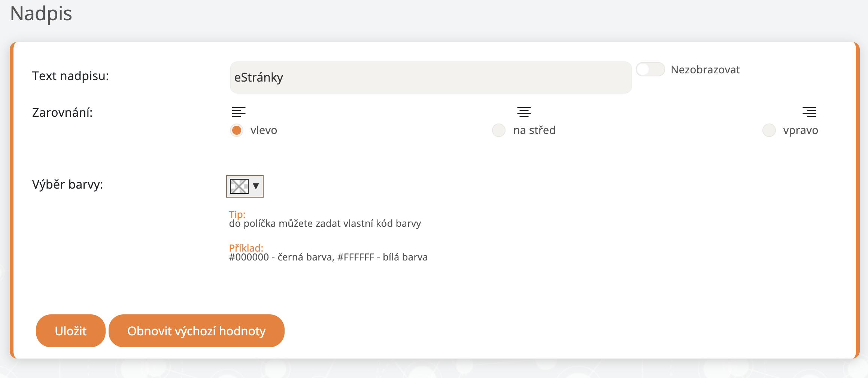Click the 'vpravo' label text
868x378 pixels.
[x=801, y=130]
